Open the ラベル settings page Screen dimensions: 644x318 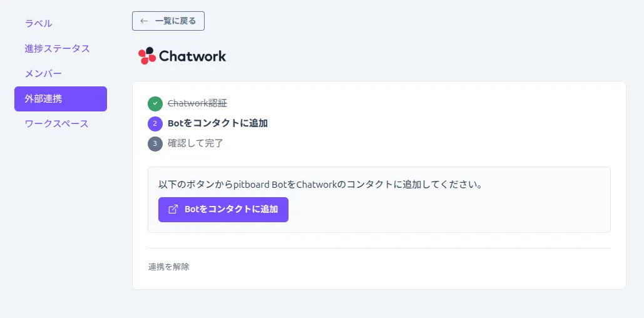(38, 23)
